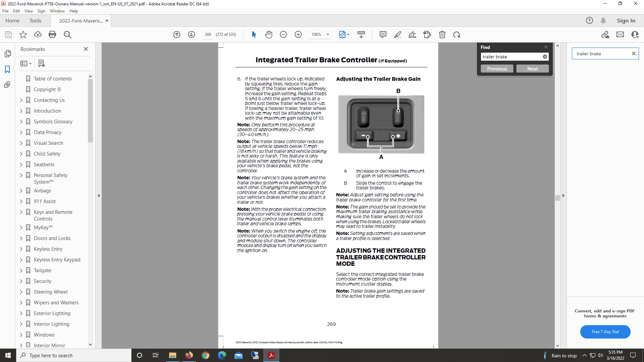Viewport: 644px width, 362px height.
Task: Open the View menu
Action: pos(29,11)
